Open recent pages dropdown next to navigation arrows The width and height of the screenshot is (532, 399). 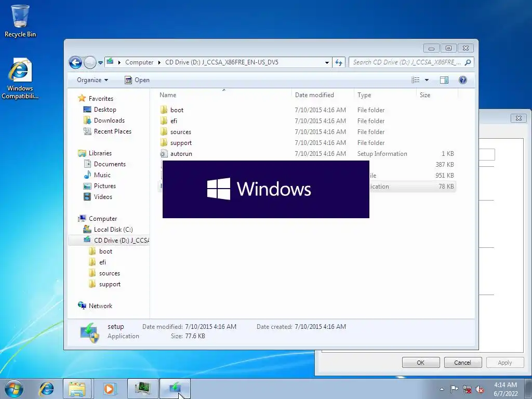[100, 63]
